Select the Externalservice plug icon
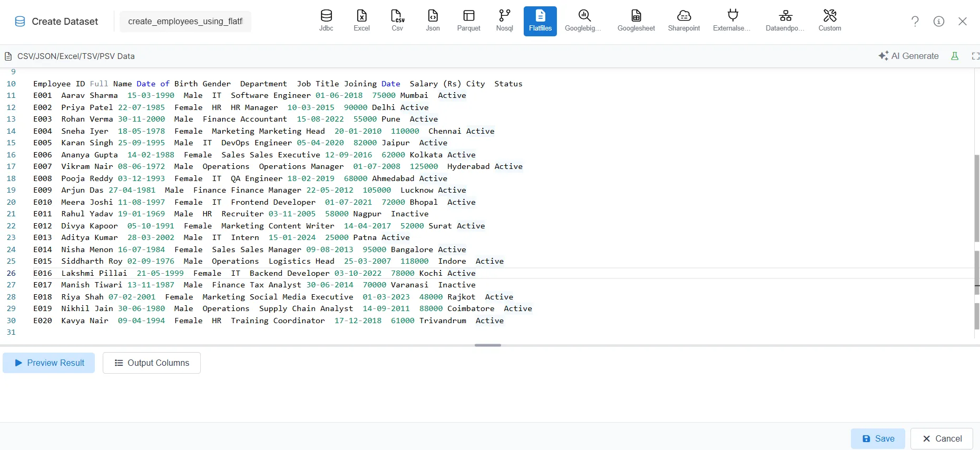This screenshot has width=980, height=450. [x=732, y=15]
